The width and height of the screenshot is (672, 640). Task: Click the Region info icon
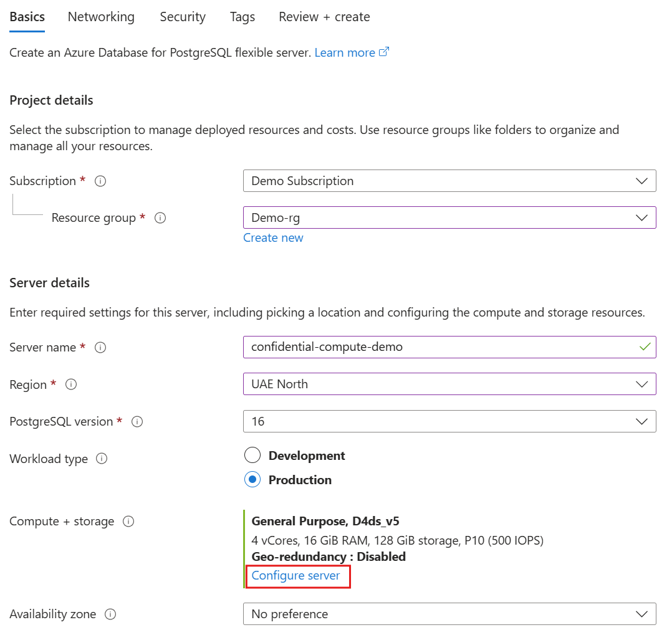[x=71, y=384]
